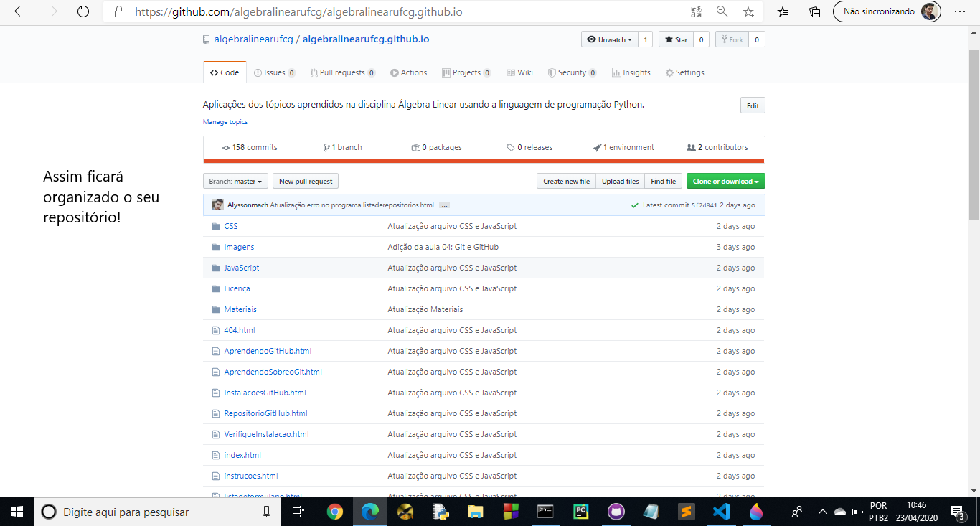
Task: Open Edge settings and more menu
Action: click(960, 11)
